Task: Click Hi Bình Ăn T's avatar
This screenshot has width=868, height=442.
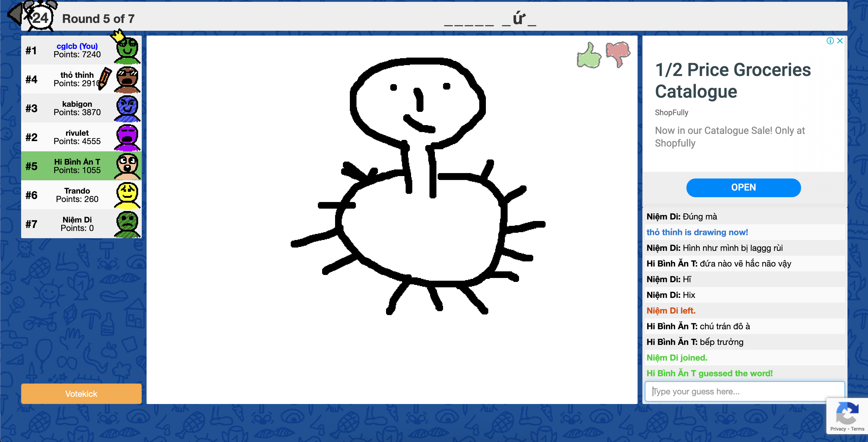Action: tap(127, 166)
